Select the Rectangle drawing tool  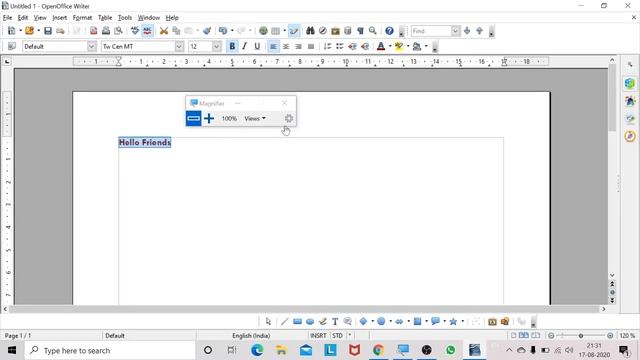coord(297,322)
